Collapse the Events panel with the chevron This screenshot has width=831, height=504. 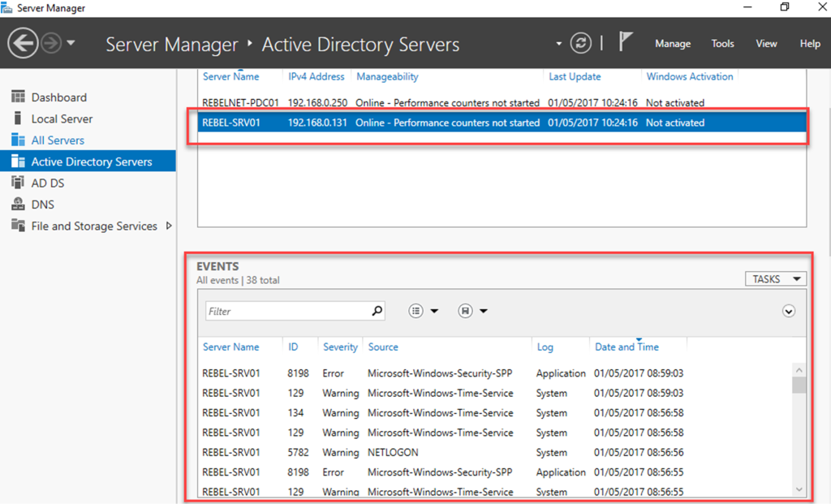[x=788, y=310]
